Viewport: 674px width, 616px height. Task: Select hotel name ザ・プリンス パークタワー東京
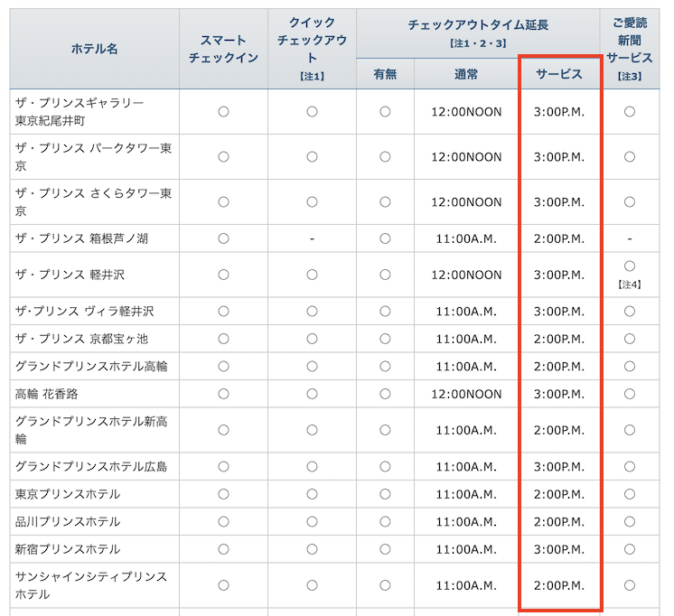94,157
